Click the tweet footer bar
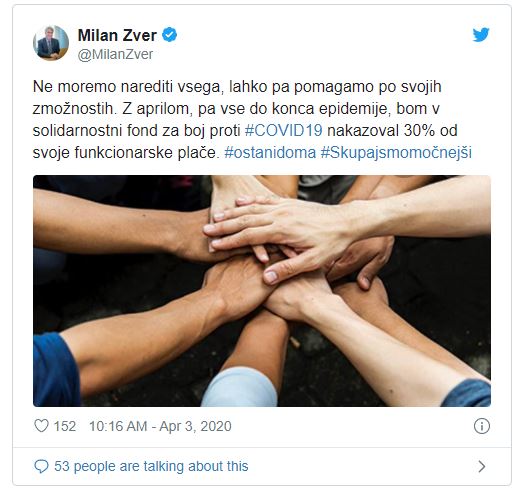Image resolution: width=519 pixels, height=493 pixels. (x=262, y=466)
